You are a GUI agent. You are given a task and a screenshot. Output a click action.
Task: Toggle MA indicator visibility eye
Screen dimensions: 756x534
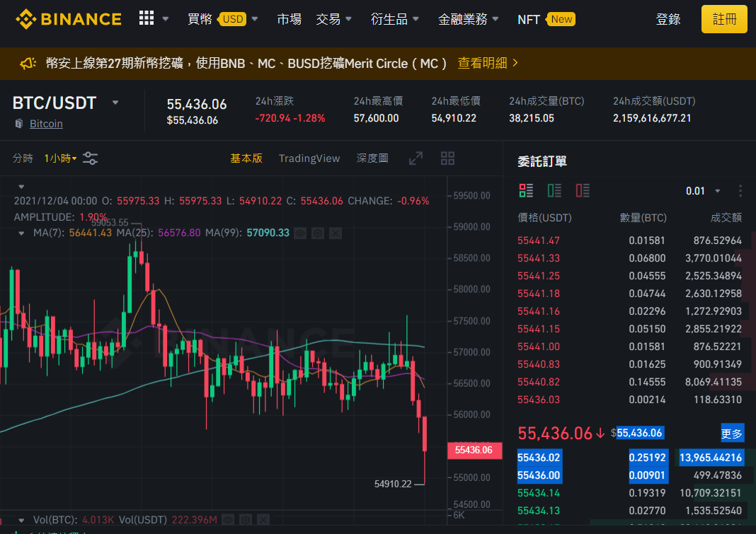pos(300,233)
